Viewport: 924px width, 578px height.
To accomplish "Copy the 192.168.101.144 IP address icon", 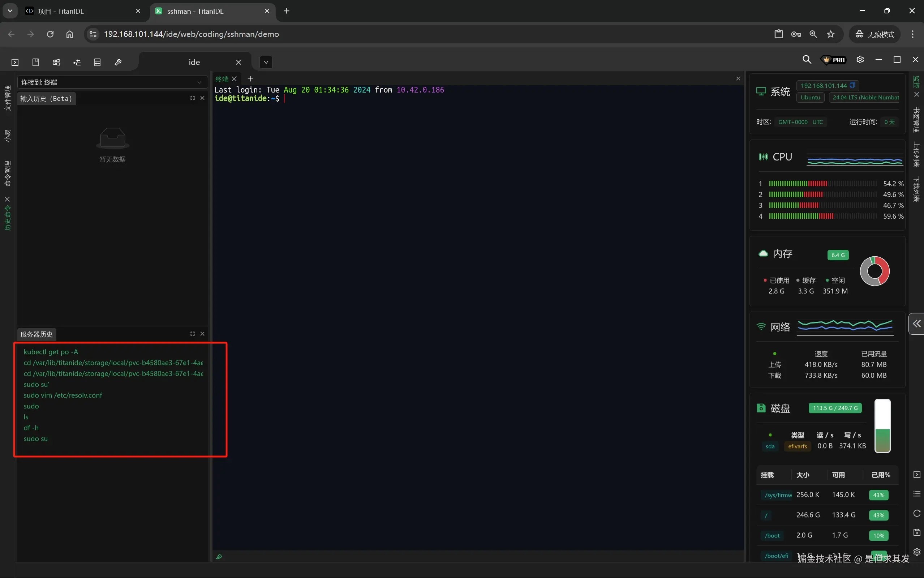I will [x=852, y=85].
